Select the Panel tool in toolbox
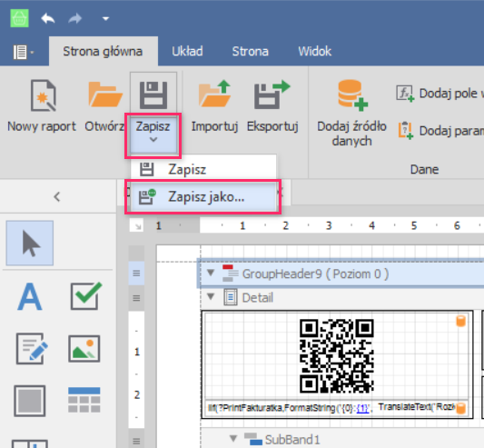 tap(30, 401)
